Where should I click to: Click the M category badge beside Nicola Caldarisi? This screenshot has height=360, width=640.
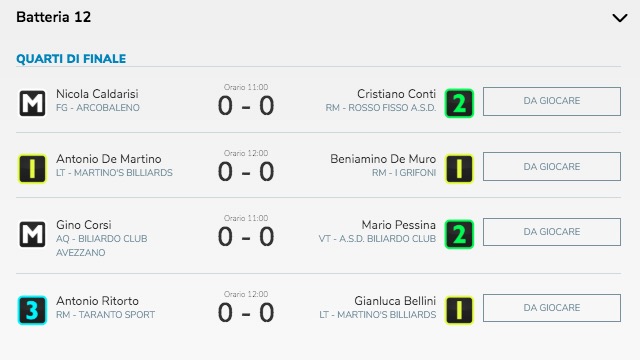point(32,103)
